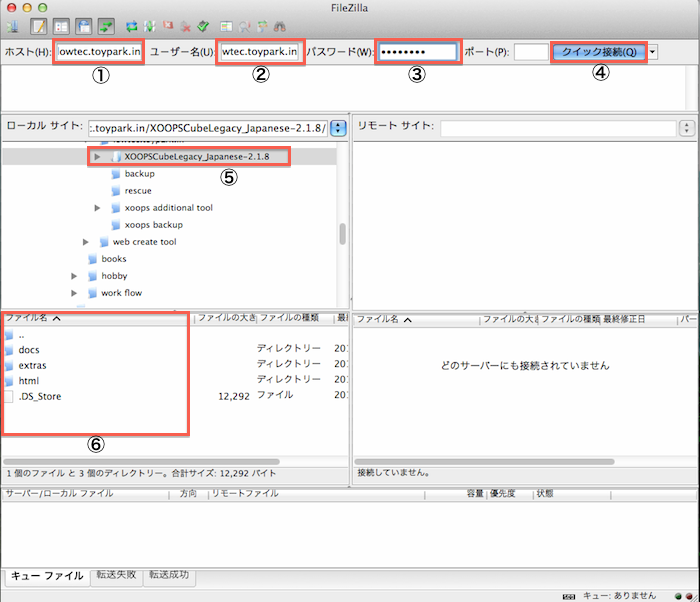The width and height of the screenshot is (700, 602).
Task: Disconnect from the server icon
Action: tap(185, 27)
